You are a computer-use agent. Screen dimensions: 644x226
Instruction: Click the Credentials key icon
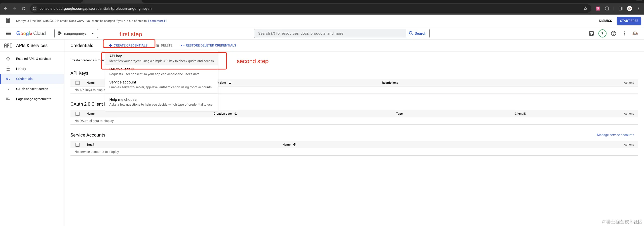[x=8, y=79]
